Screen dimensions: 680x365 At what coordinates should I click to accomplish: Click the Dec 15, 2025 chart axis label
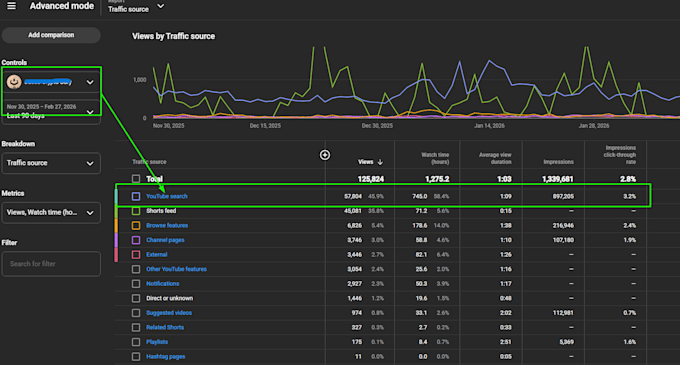coord(265,126)
